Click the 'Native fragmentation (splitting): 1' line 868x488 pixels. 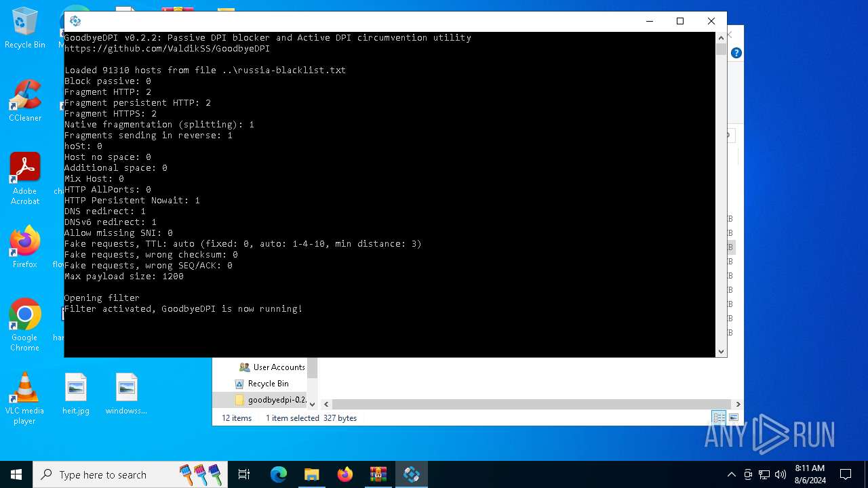(159, 125)
